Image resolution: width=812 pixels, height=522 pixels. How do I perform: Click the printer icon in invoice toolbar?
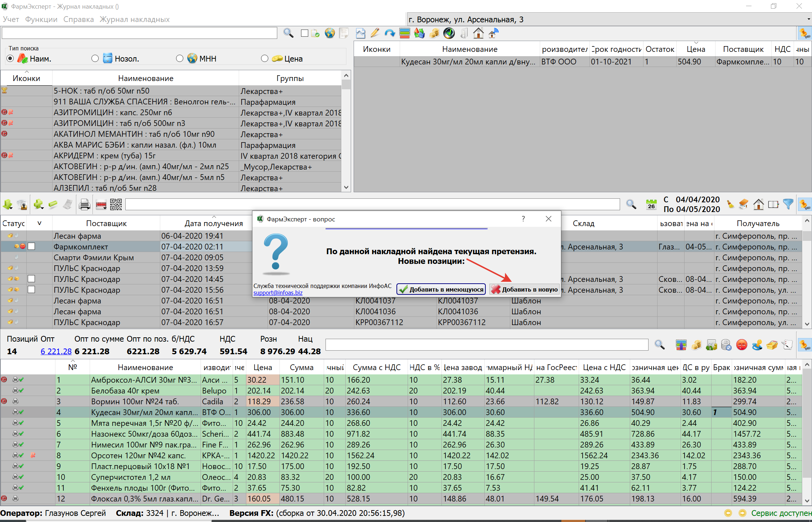pos(84,204)
